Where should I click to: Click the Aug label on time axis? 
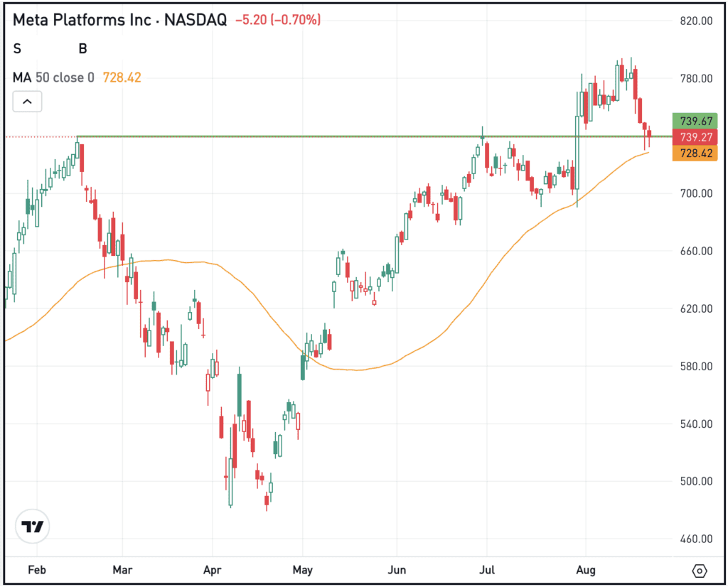click(586, 570)
